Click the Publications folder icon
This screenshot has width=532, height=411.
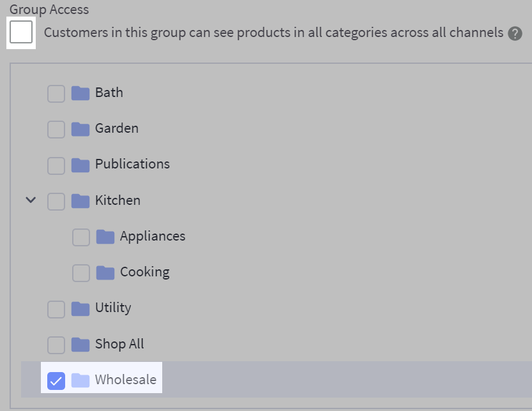click(x=80, y=165)
